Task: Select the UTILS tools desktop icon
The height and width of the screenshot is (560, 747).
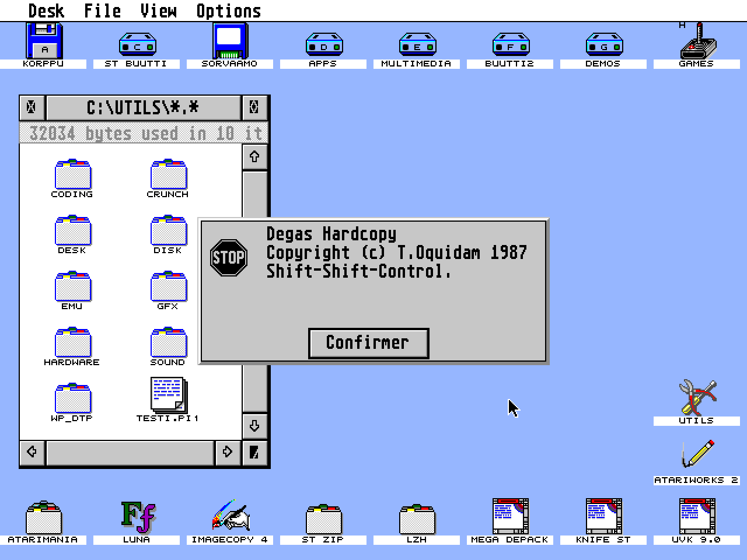Action: pyautogui.click(x=696, y=398)
